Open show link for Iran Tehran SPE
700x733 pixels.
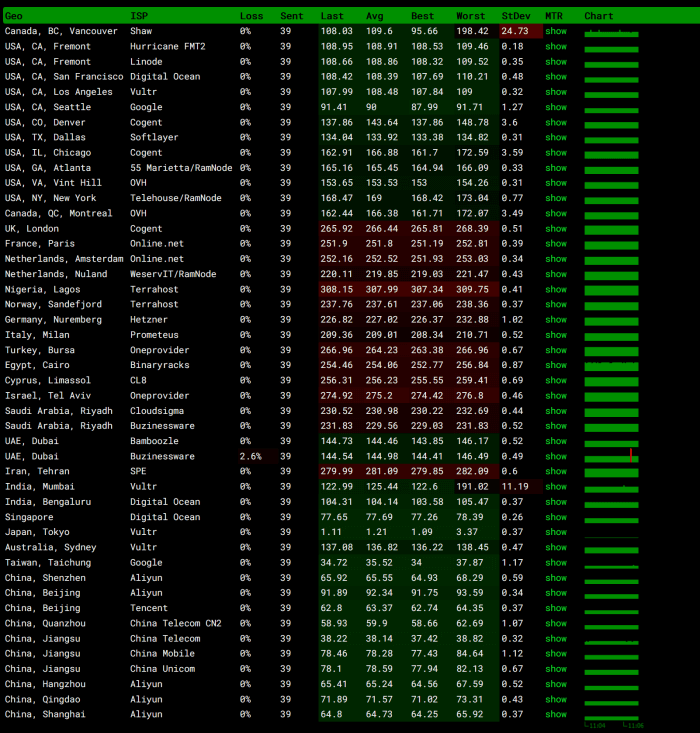pos(556,471)
